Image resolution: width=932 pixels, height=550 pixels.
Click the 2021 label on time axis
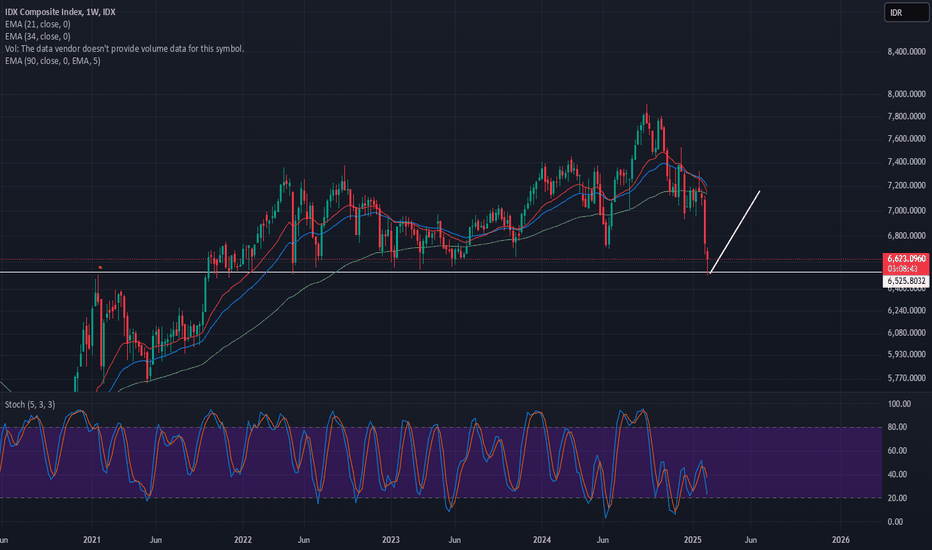tap(92, 540)
